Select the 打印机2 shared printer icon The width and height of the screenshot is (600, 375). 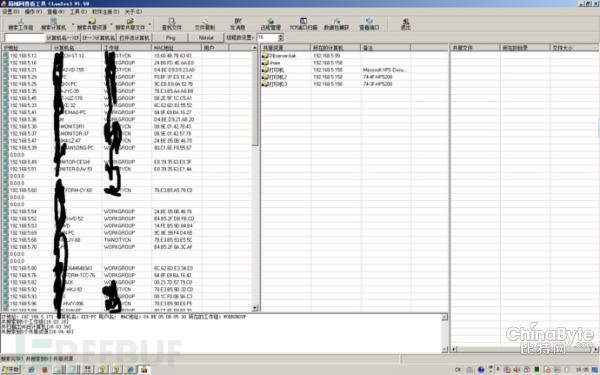click(x=265, y=77)
